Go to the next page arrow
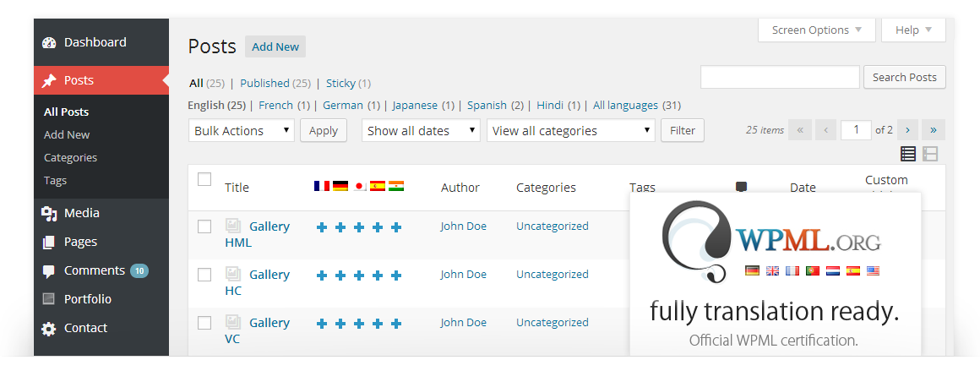 [907, 130]
